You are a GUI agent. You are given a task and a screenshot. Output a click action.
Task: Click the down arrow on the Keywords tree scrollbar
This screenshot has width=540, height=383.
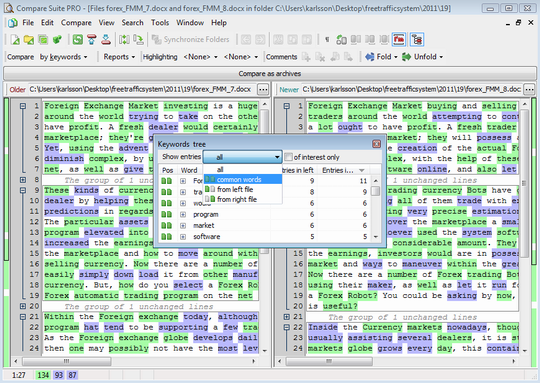pos(376,237)
